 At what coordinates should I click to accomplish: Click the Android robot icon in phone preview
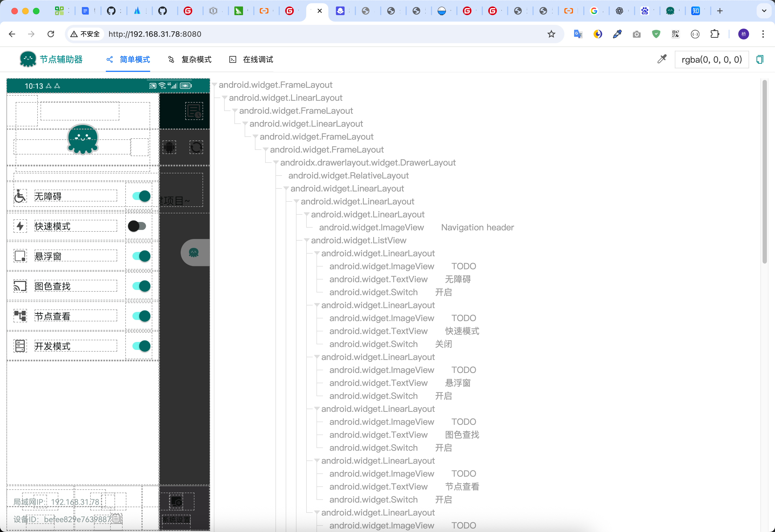pyautogui.click(x=169, y=147)
